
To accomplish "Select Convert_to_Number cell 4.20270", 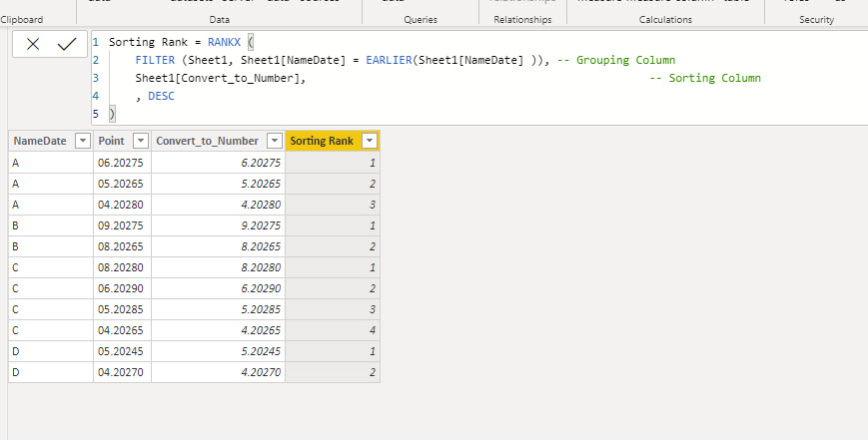I will tap(218, 372).
